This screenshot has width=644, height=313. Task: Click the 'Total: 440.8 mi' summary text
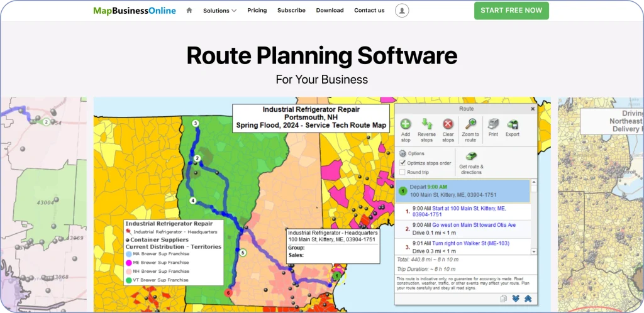coord(428,259)
